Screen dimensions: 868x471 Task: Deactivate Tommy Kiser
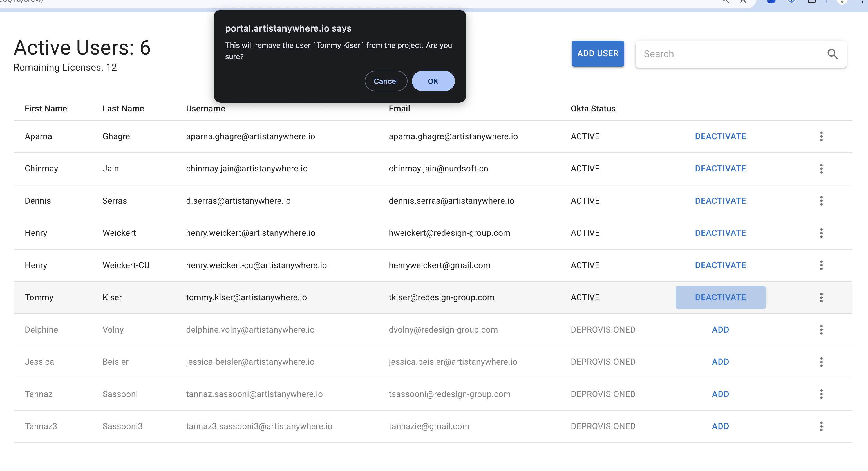tap(721, 297)
